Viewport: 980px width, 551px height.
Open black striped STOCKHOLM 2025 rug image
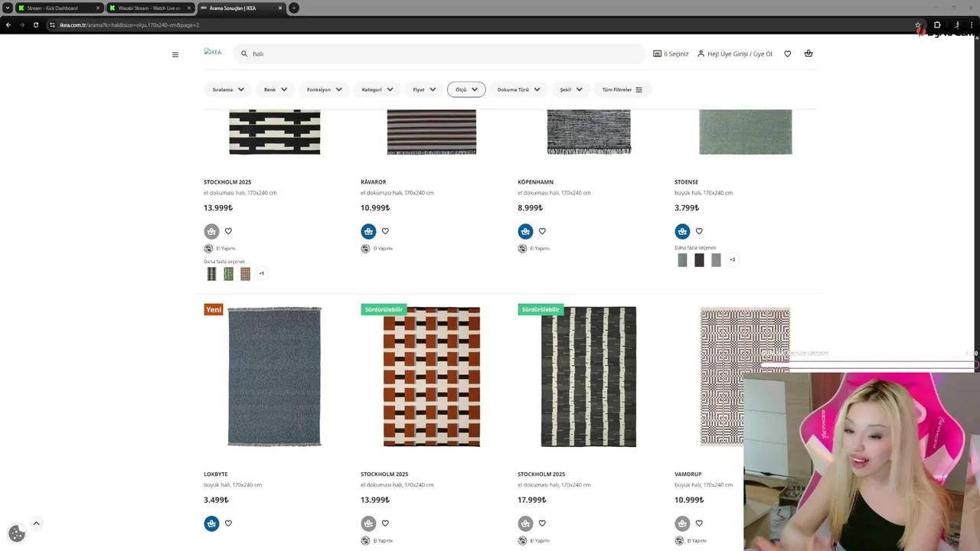pos(589,377)
